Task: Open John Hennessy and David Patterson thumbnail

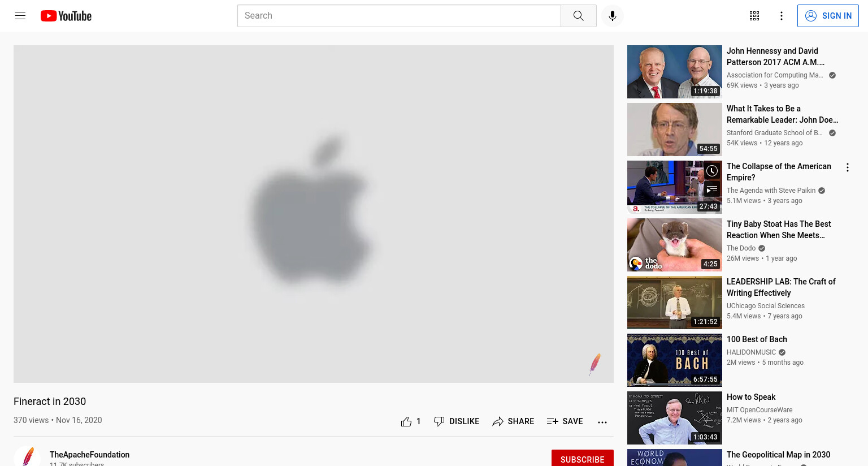Action: click(x=675, y=72)
